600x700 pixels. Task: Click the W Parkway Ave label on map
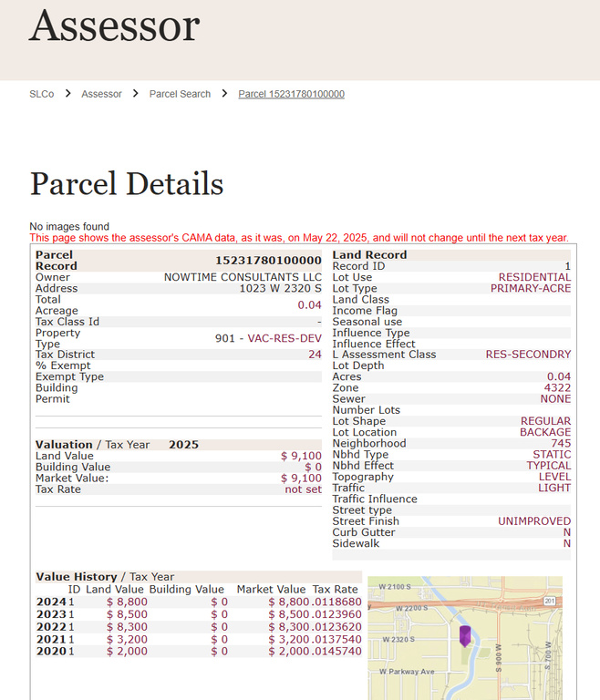[x=407, y=672]
